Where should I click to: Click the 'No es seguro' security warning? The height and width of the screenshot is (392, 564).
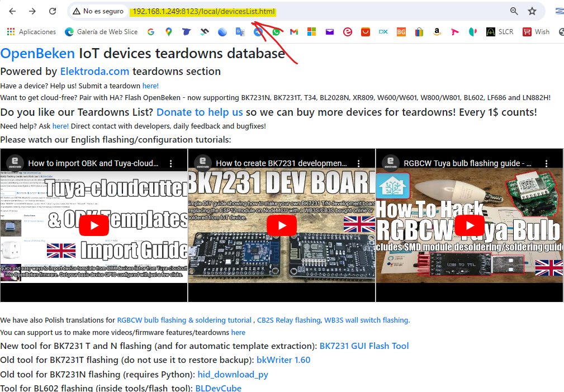98,11
